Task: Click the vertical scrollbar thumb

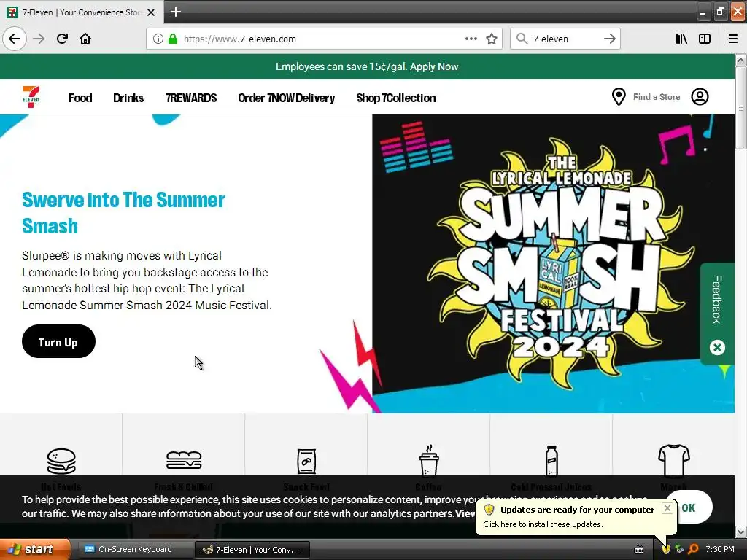Action: click(740, 108)
